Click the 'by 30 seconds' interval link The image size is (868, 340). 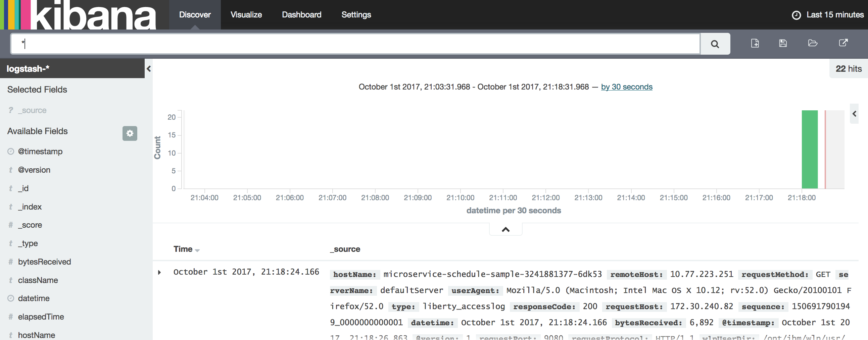tap(626, 87)
